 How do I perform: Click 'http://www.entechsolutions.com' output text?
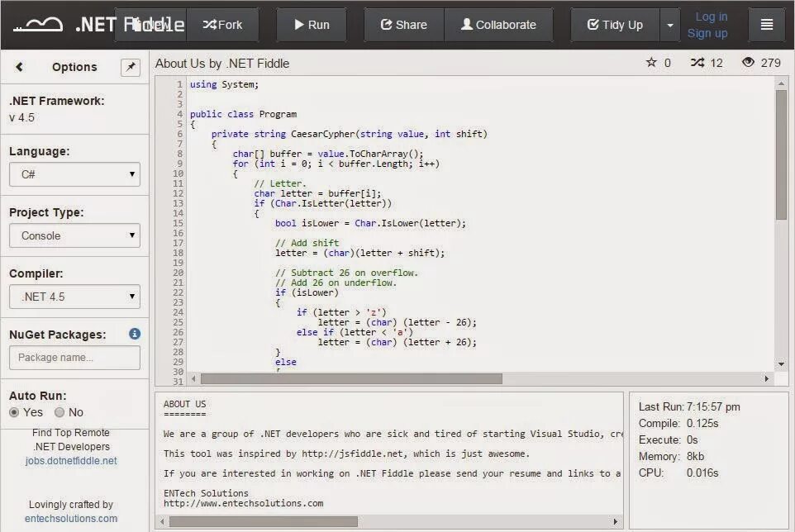[243, 503]
